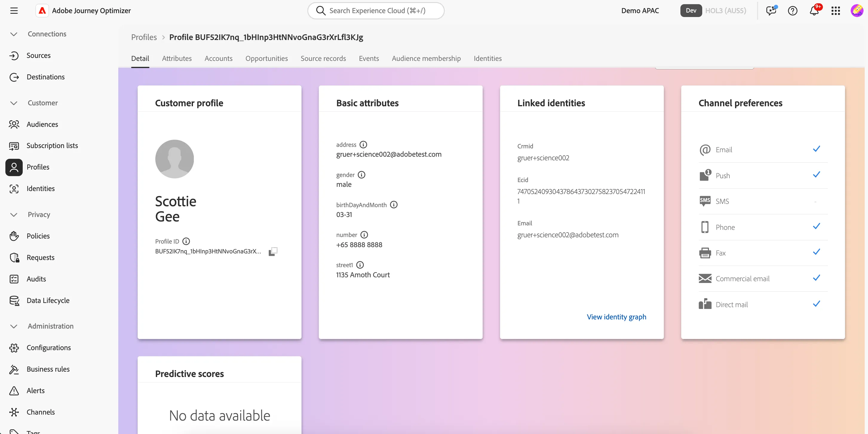This screenshot has width=868, height=434.
Task: Click the Business rules icon
Action: [x=14, y=369]
